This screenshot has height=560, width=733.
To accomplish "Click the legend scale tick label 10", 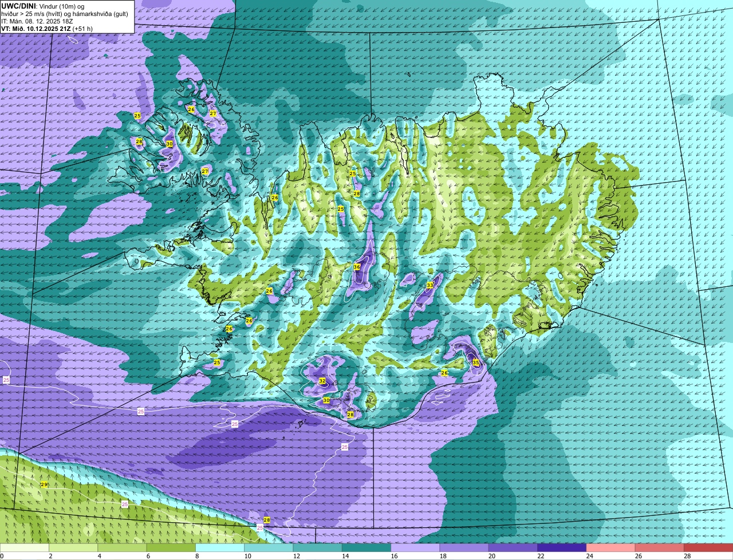I will [247, 555].
